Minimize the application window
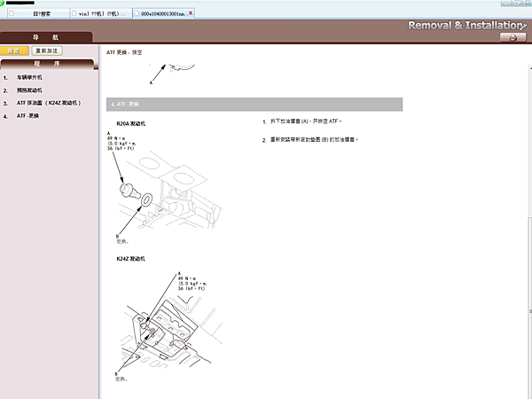Viewport: 532px width, 399px height. tap(506, 3)
